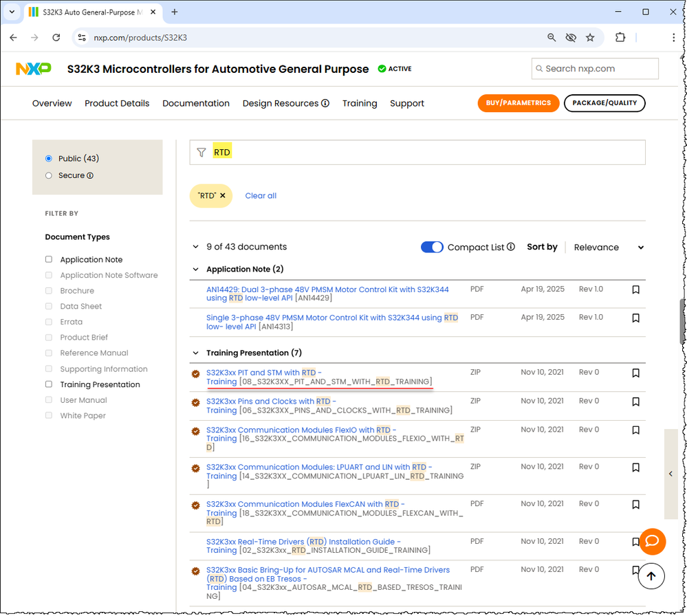Click info icon next to Design Resources
Viewport: 687px width, 616px height.
coord(325,103)
